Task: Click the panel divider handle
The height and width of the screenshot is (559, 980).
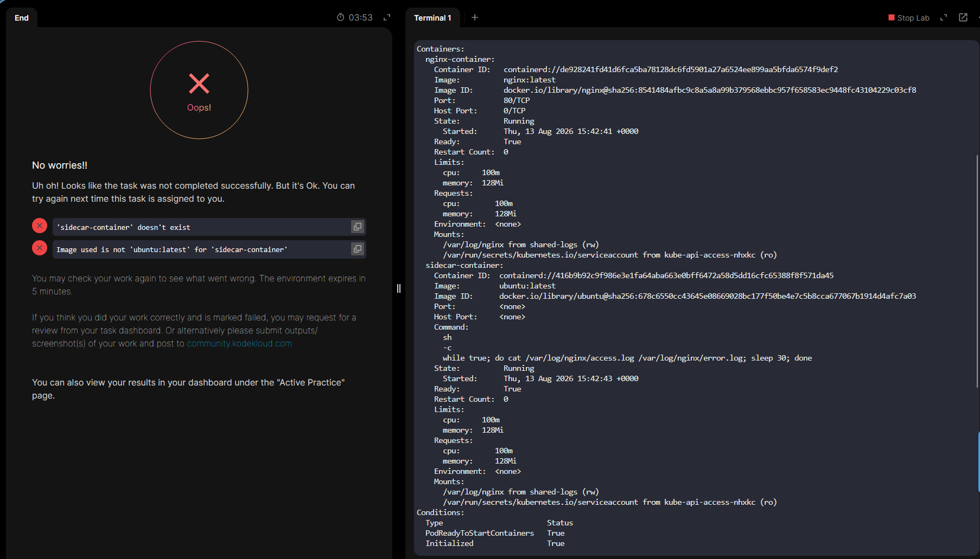Action: (x=399, y=288)
